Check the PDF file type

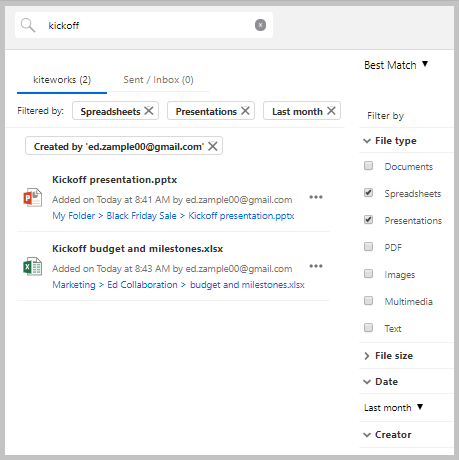tap(368, 247)
